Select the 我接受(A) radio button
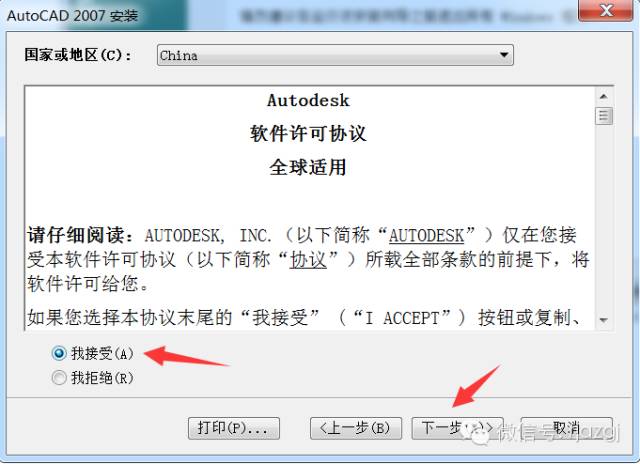 coord(59,353)
